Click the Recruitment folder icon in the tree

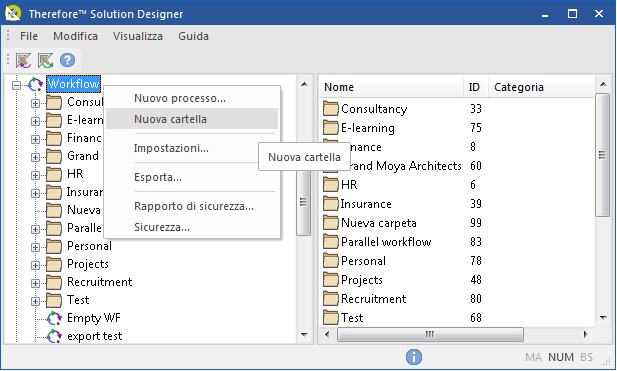pyautogui.click(x=54, y=282)
